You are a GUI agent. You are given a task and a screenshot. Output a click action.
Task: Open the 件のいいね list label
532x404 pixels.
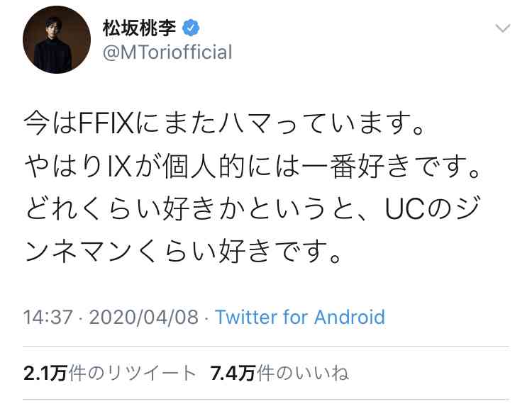point(303,374)
